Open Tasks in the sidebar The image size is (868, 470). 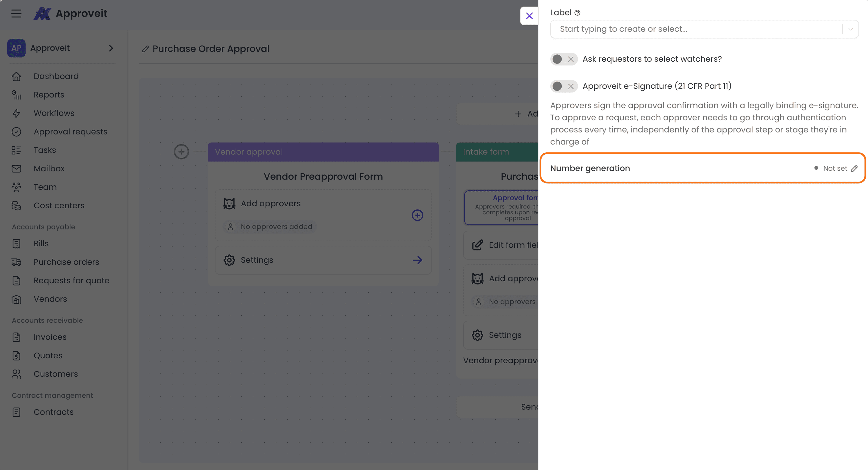tap(45, 150)
